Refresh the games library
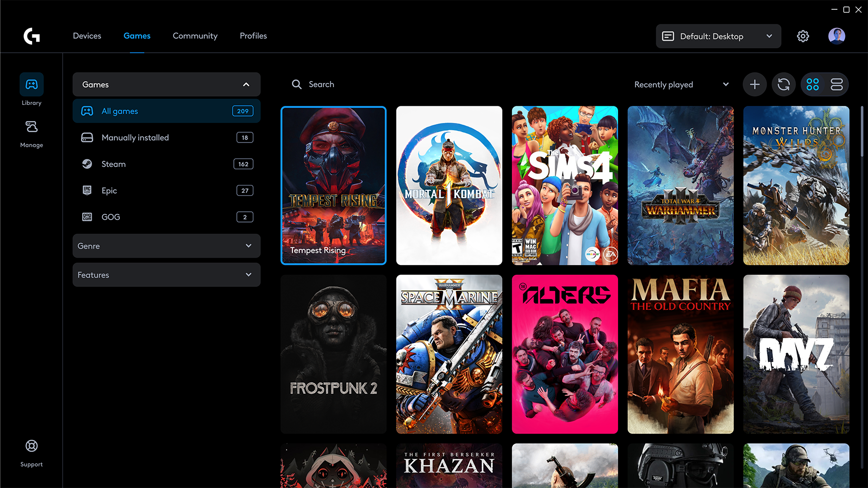Viewport: 868px width, 488px height. point(784,84)
